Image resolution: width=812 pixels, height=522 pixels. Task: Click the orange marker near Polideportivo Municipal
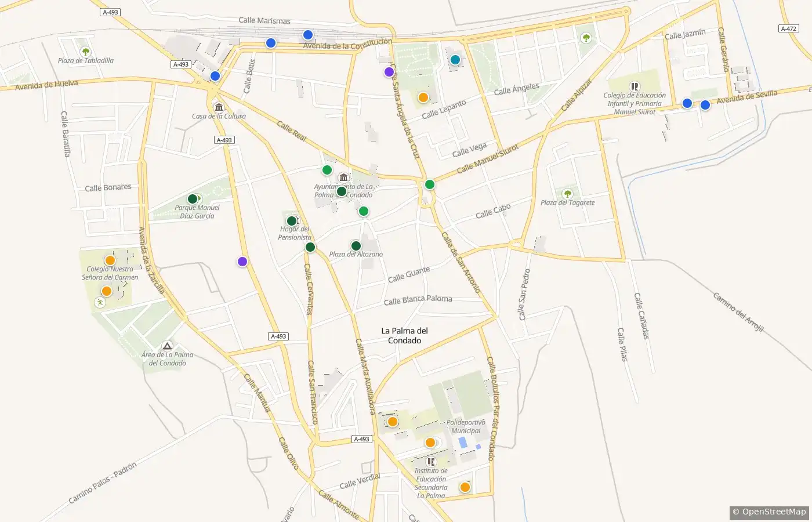pyautogui.click(x=430, y=443)
